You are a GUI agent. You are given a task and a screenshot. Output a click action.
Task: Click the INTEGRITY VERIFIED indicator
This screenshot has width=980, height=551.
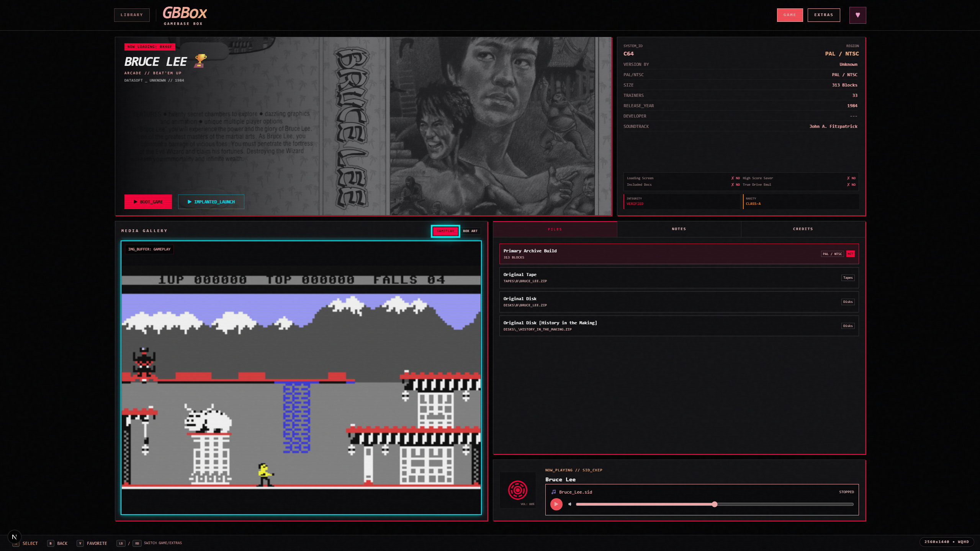pyautogui.click(x=682, y=201)
